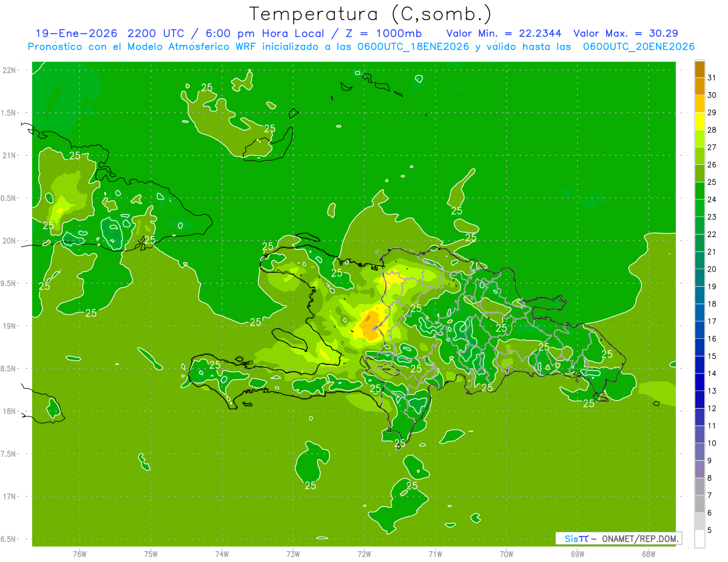Click the '69W' longitude axis label
Viewport: 728px width, 562px height.
(x=577, y=554)
